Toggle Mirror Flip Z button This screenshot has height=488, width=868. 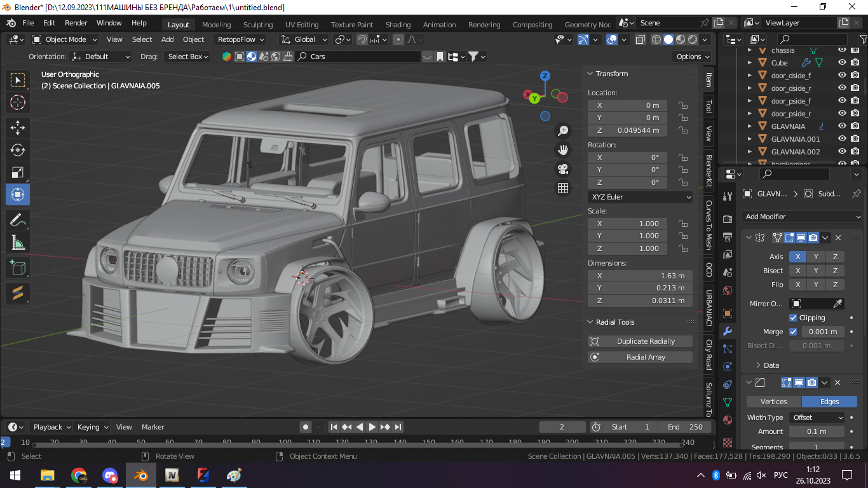click(x=835, y=285)
